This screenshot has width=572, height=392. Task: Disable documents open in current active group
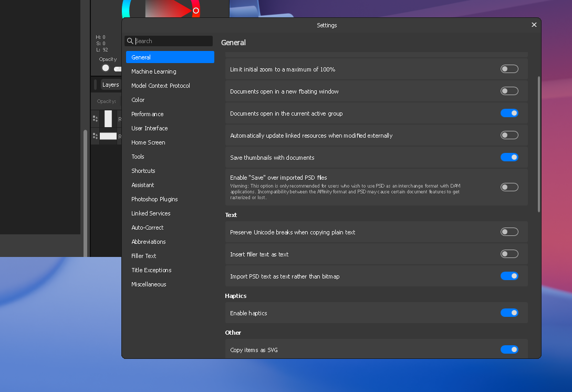pyautogui.click(x=509, y=113)
